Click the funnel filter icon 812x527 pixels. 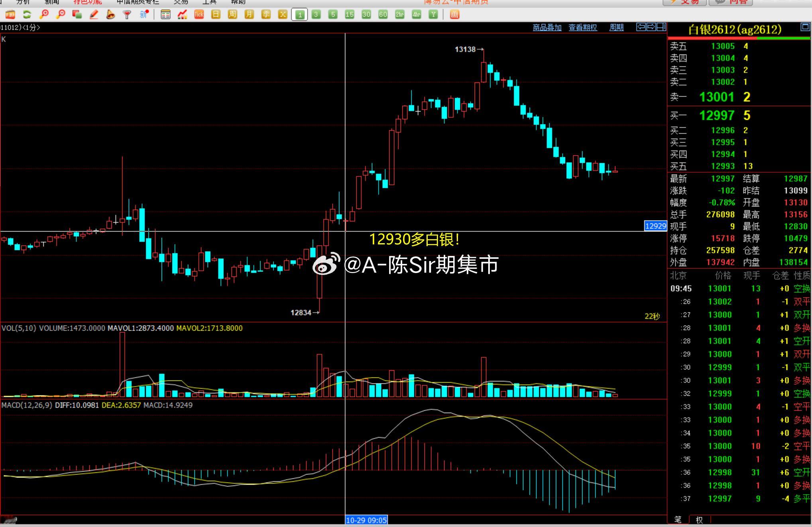click(127, 15)
